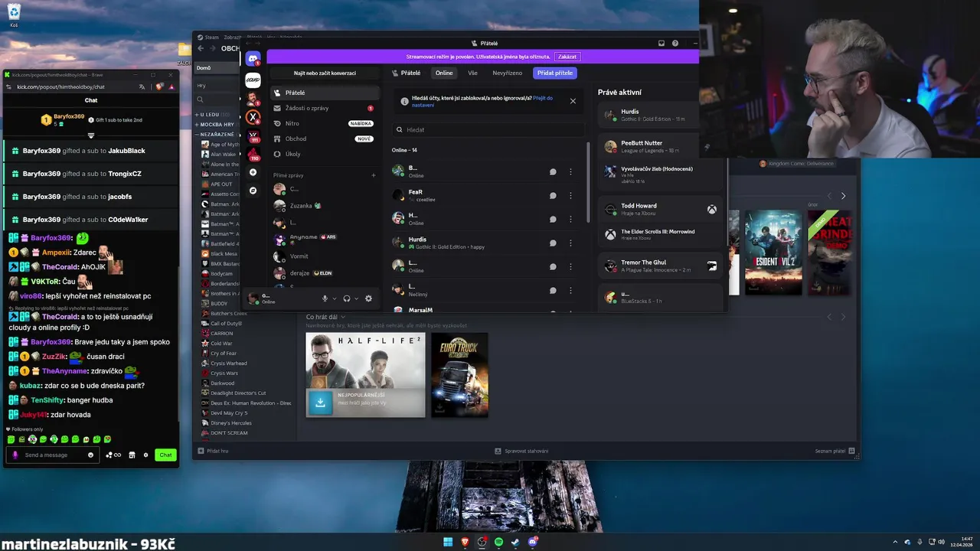The image size is (980, 551).
Task: Open Steam menu in Steam title bar
Action: point(212,37)
